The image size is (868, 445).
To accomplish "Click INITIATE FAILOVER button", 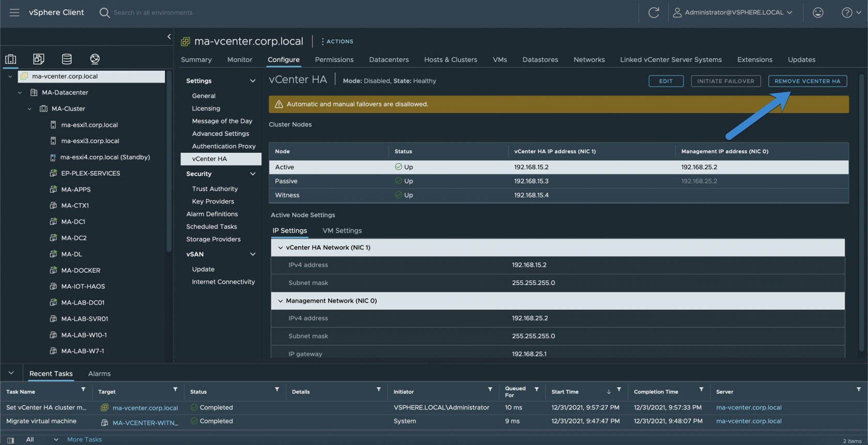I will pyautogui.click(x=725, y=81).
